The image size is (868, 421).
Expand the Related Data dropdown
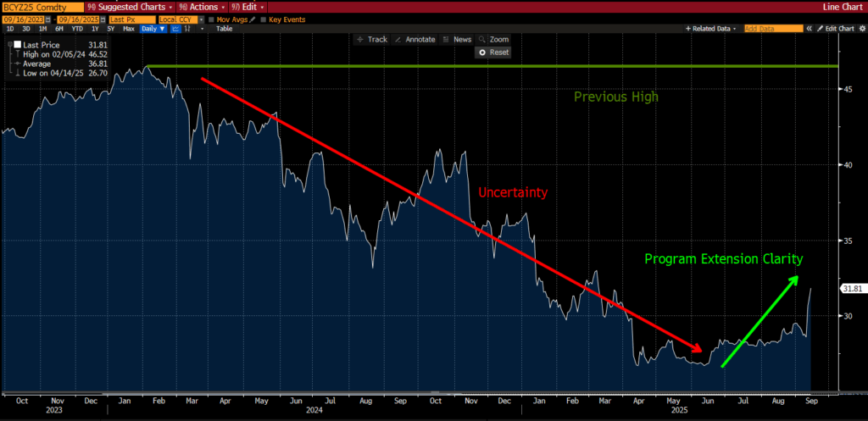(712, 28)
